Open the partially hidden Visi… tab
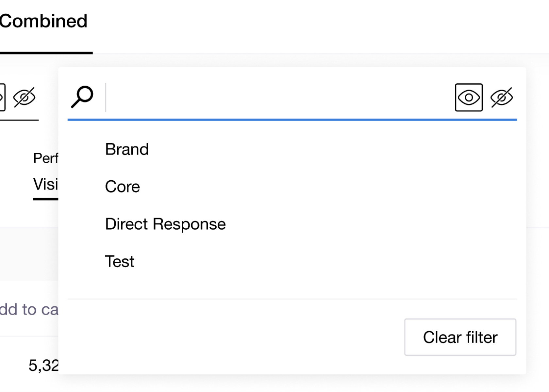The width and height of the screenshot is (549, 392). pyautogui.click(x=46, y=185)
